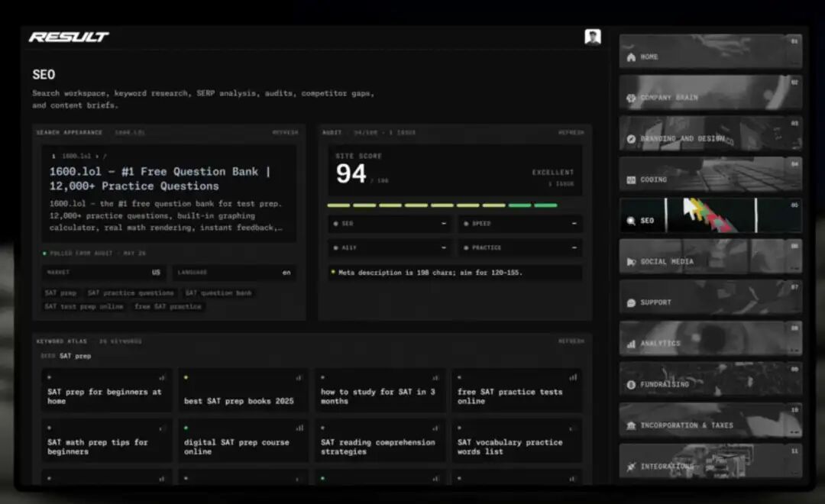The image size is (825, 504).
Task: Click the 'EXCELLENT' rating label
Action: click(552, 173)
